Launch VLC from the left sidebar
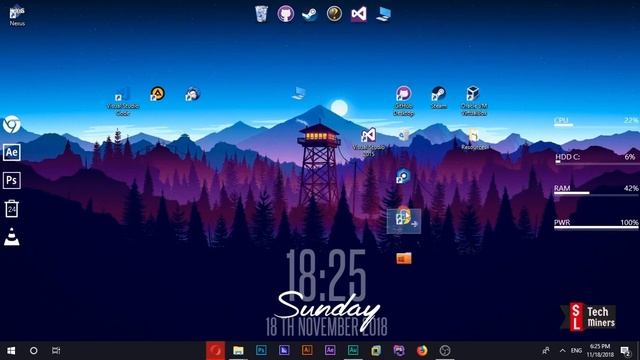This screenshot has height=360, width=640. point(11,237)
